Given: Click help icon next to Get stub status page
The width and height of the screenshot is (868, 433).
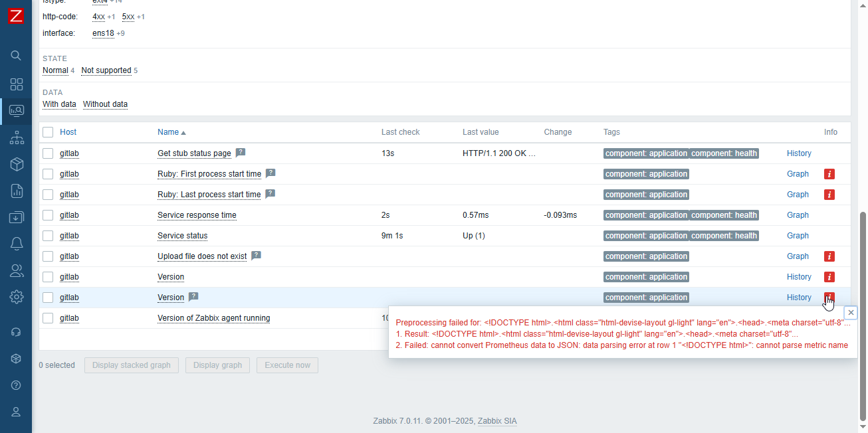Looking at the screenshot, I should pos(241,153).
